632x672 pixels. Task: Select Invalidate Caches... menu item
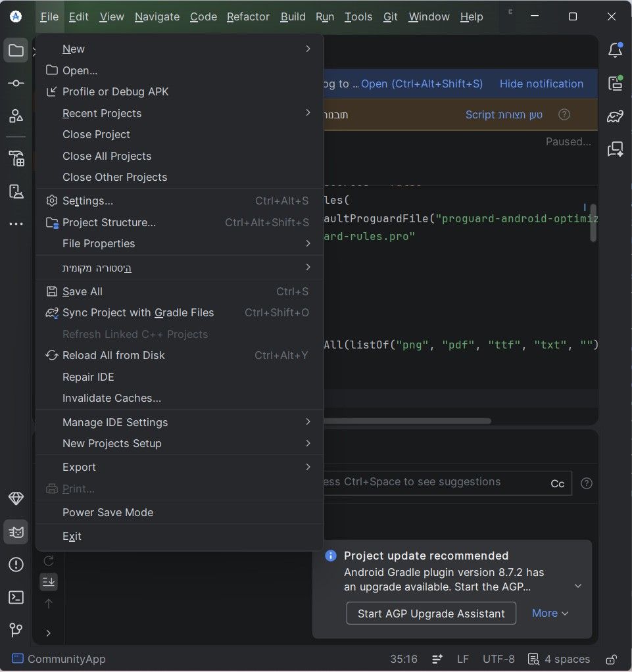[180, 398]
